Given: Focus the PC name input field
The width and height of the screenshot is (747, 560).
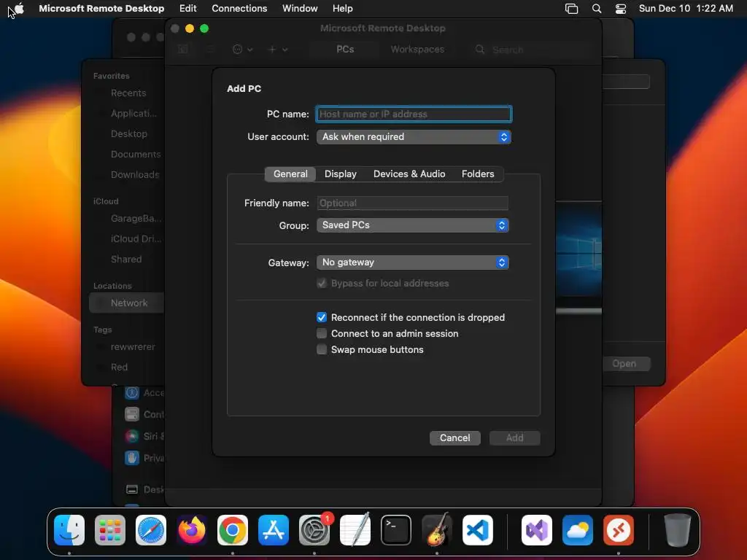Looking at the screenshot, I should 414,114.
